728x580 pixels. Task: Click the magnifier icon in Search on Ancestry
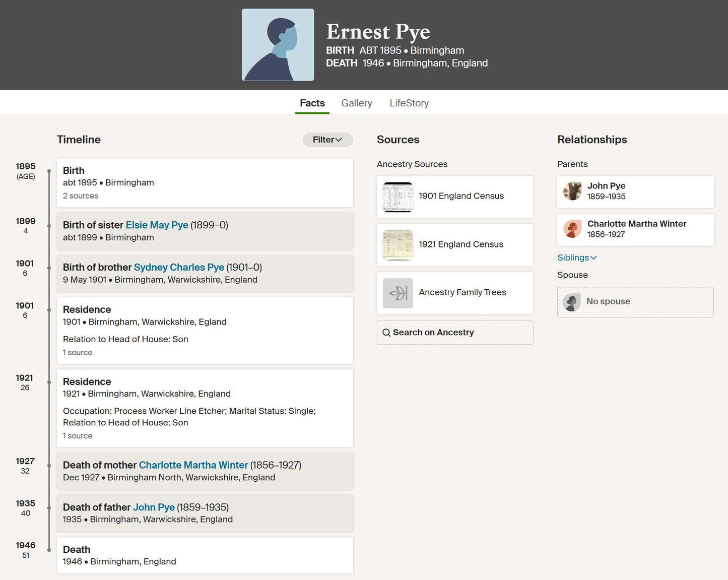tap(386, 333)
